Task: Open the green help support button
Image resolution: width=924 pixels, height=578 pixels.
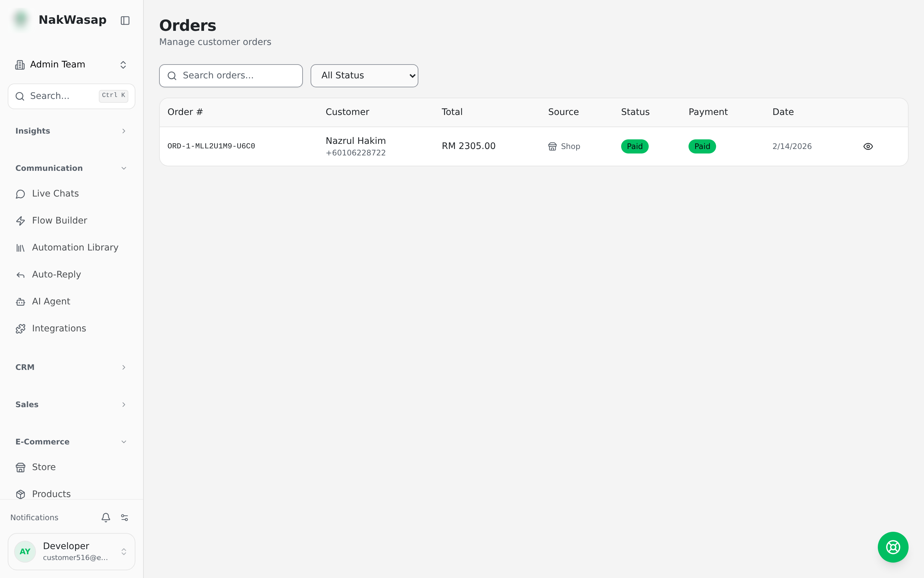Action: tap(893, 547)
